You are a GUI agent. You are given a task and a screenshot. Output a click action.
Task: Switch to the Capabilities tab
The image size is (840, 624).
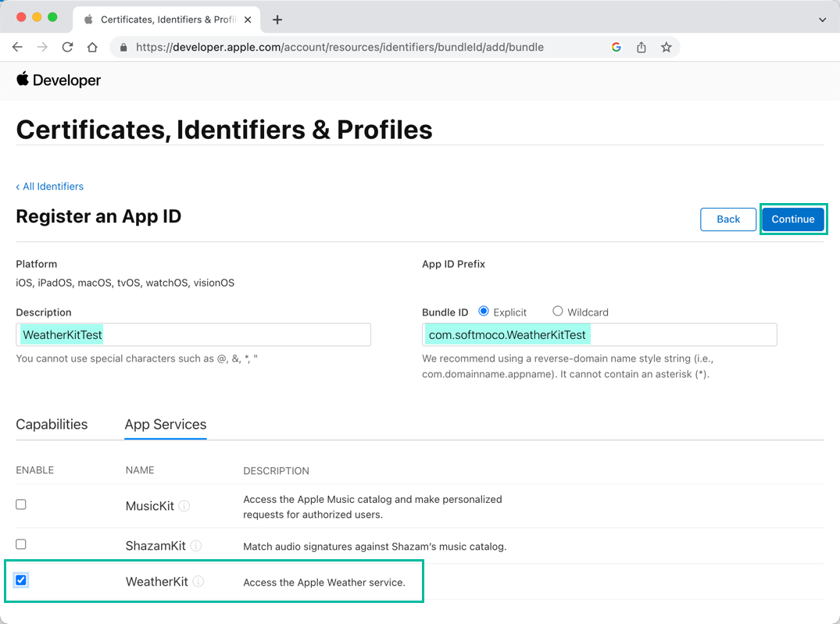click(52, 424)
